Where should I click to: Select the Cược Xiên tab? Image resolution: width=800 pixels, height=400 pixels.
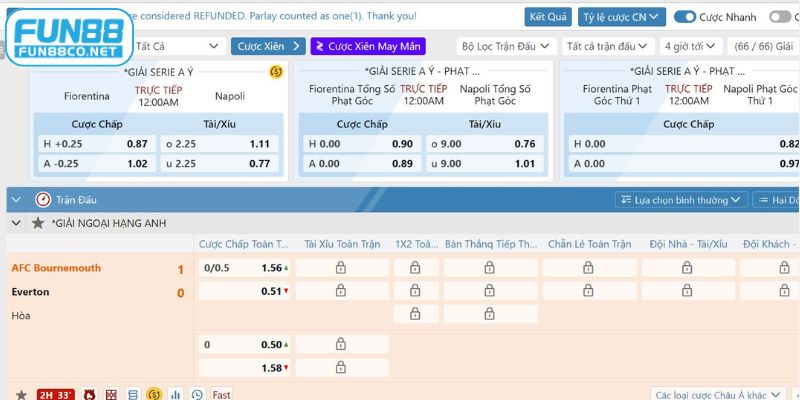pyautogui.click(x=268, y=46)
